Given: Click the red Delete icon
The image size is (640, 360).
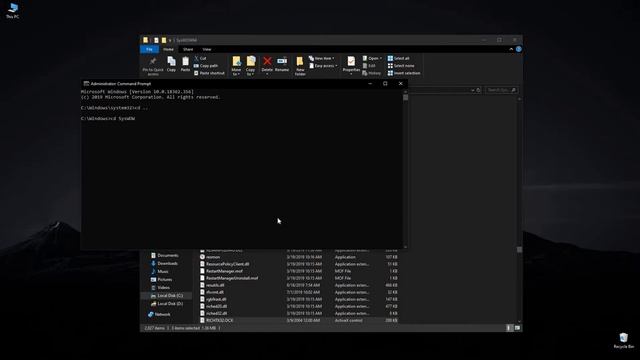Looking at the screenshot, I should click(267, 61).
